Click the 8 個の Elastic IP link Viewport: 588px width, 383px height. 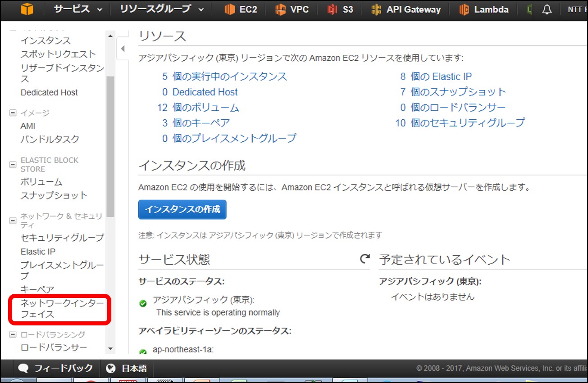[436, 77]
